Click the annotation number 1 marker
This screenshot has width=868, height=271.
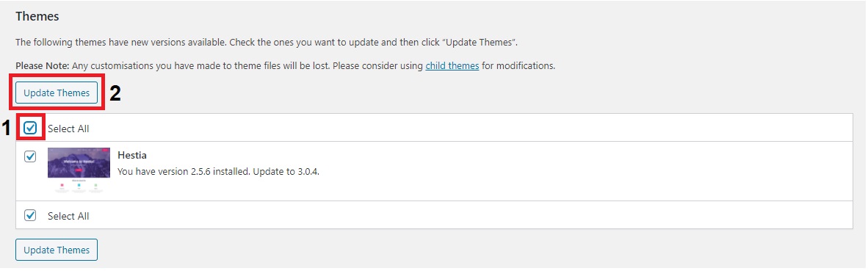pyautogui.click(x=6, y=129)
